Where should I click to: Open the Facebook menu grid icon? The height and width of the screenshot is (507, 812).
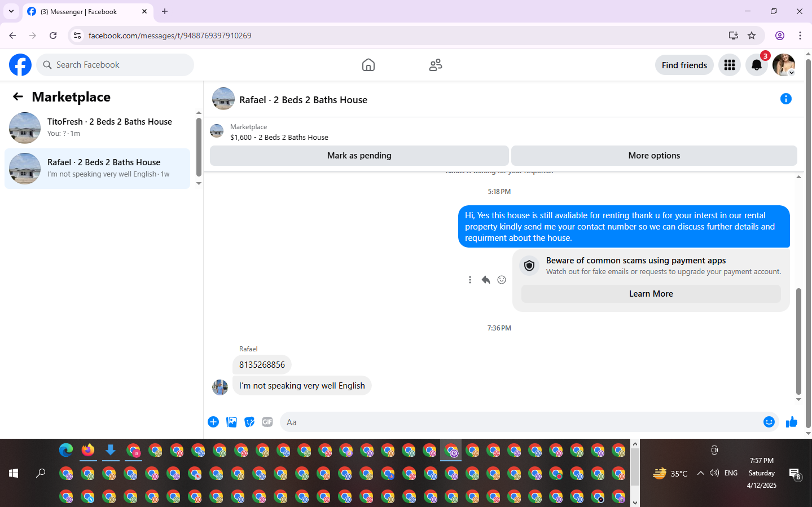click(730, 65)
